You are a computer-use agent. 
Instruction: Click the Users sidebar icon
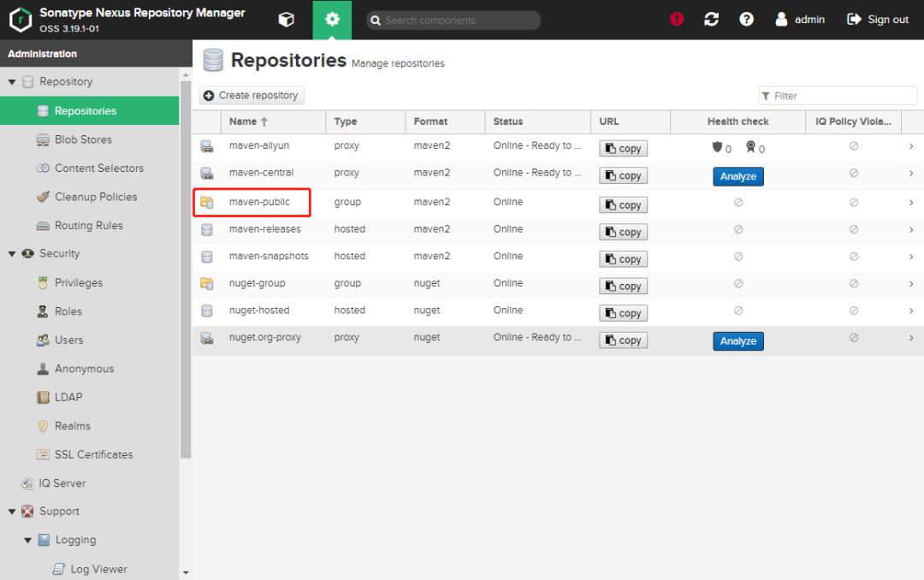(43, 340)
